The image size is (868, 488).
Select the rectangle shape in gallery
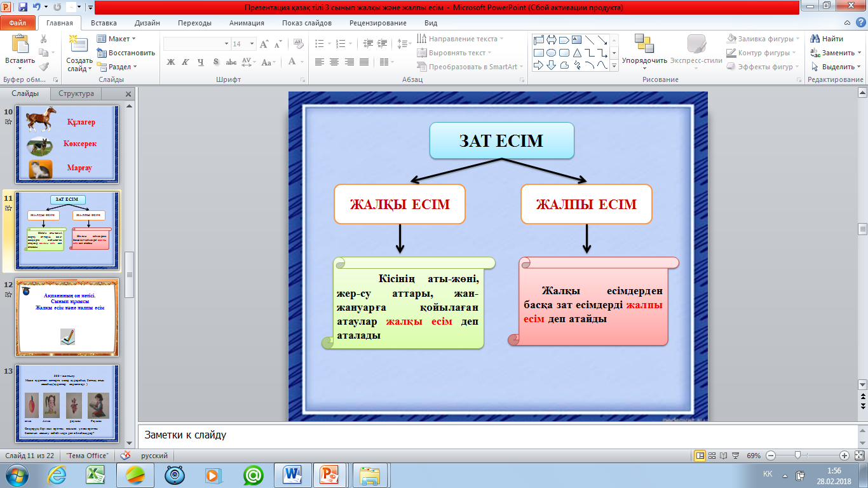pos(538,52)
